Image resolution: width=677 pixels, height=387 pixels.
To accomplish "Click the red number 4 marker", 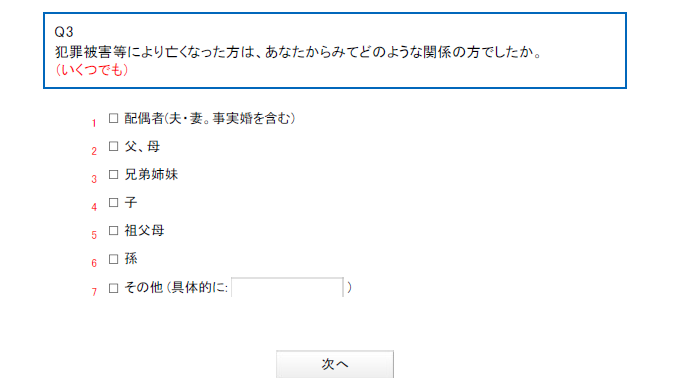I will click(94, 207).
